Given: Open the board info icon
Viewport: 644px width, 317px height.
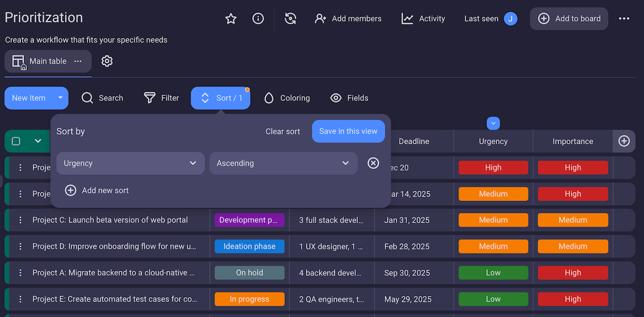Looking at the screenshot, I should click(258, 19).
